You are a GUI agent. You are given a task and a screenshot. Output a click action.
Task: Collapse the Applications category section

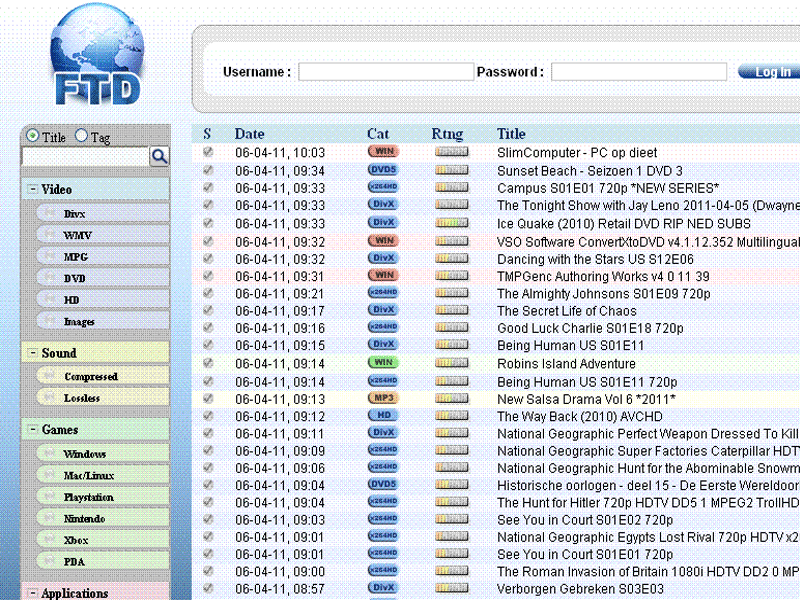pos(33,593)
